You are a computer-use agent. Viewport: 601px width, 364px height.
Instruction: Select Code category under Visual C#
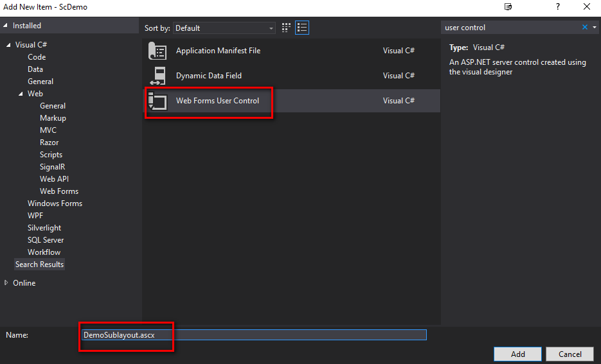pos(37,57)
